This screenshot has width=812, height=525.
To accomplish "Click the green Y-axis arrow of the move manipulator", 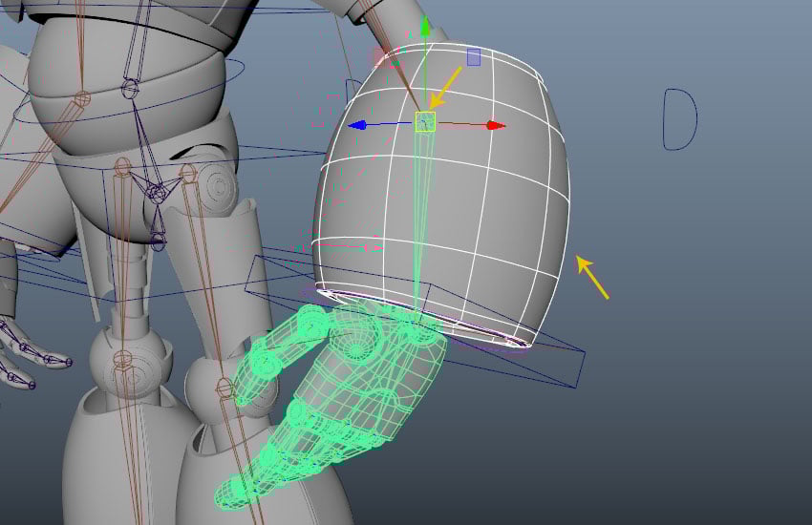I will point(425,27).
